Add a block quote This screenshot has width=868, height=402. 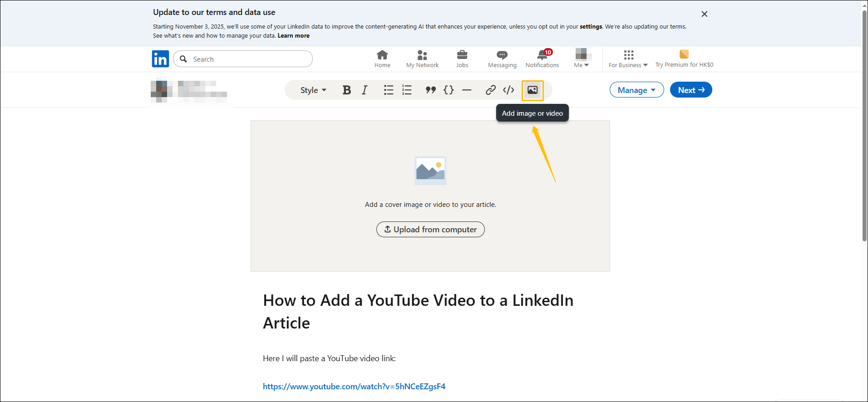(430, 90)
